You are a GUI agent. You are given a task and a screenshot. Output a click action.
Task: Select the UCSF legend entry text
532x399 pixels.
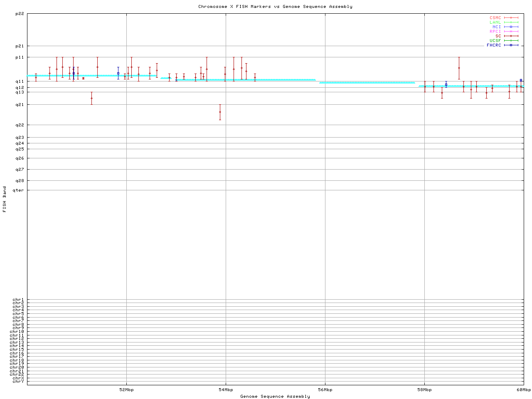point(495,41)
